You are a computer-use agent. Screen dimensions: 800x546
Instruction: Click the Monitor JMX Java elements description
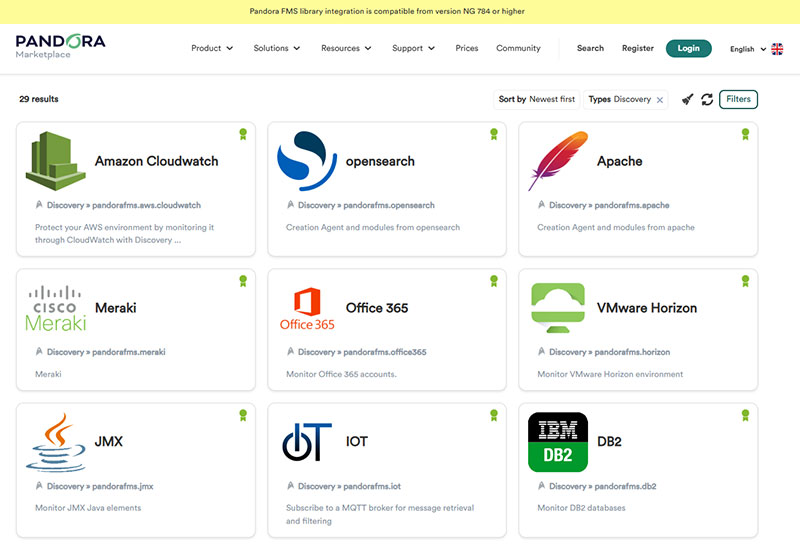point(88,508)
